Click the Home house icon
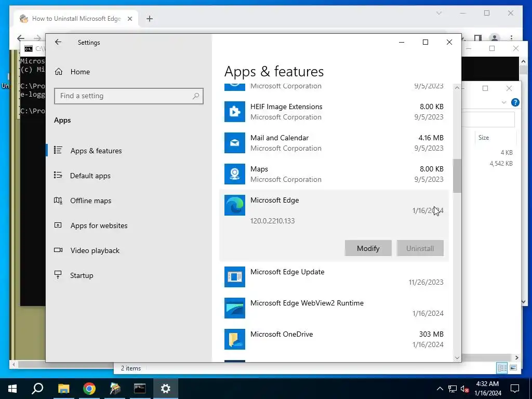 (x=58, y=72)
